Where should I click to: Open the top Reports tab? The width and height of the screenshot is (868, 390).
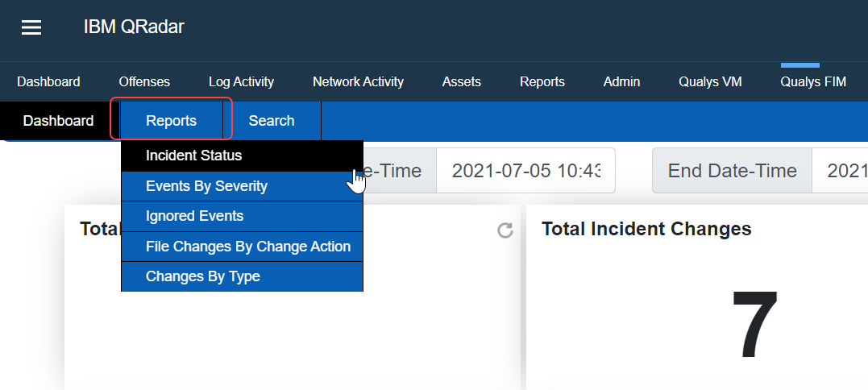(542, 82)
